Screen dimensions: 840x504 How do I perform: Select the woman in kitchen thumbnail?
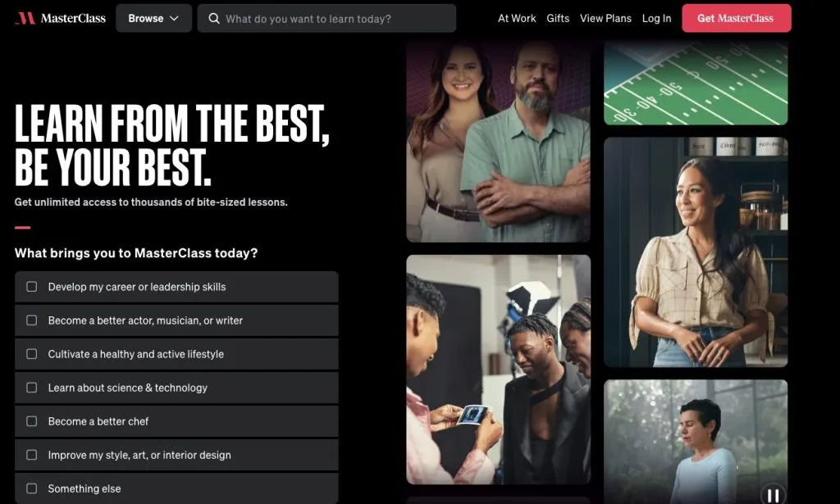696,252
